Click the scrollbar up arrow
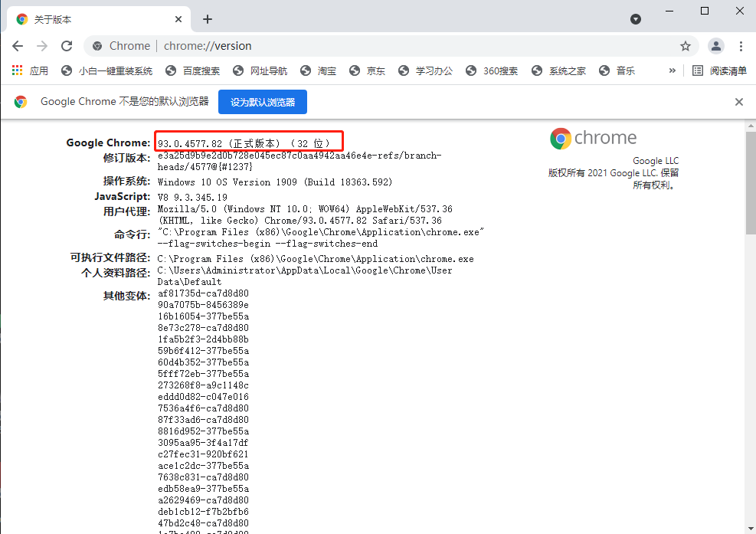756x534 pixels. (x=751, y=126)
